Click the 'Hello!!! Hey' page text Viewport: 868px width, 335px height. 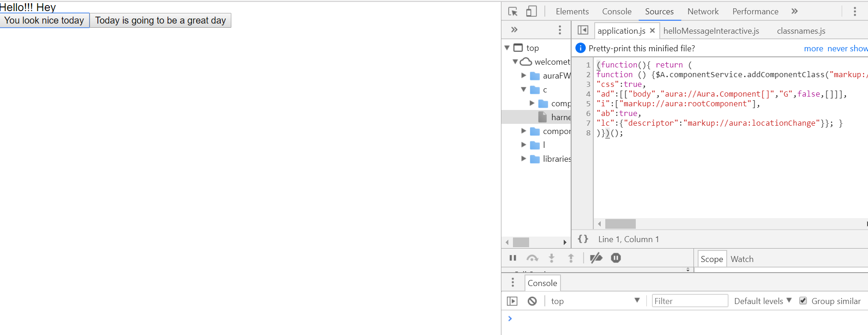click(28, 7)
